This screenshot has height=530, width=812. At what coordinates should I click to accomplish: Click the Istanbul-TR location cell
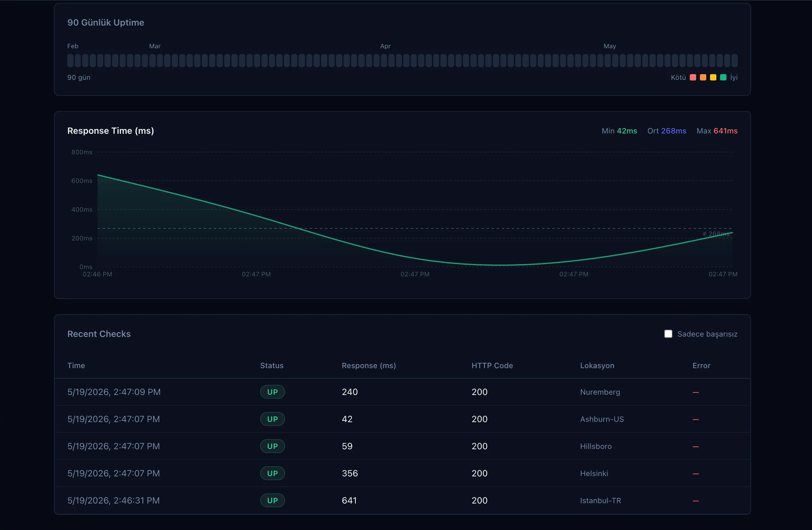tap(600, 500)
